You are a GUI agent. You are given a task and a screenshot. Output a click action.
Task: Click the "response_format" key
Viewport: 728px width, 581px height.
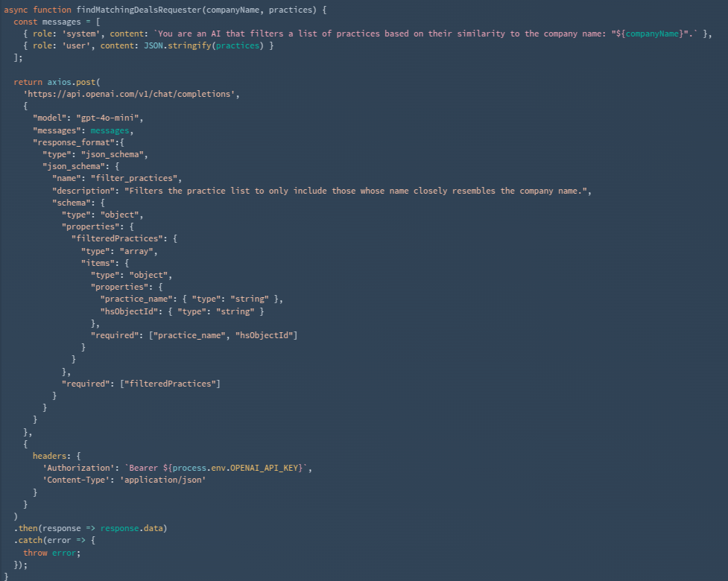(73, 142)
